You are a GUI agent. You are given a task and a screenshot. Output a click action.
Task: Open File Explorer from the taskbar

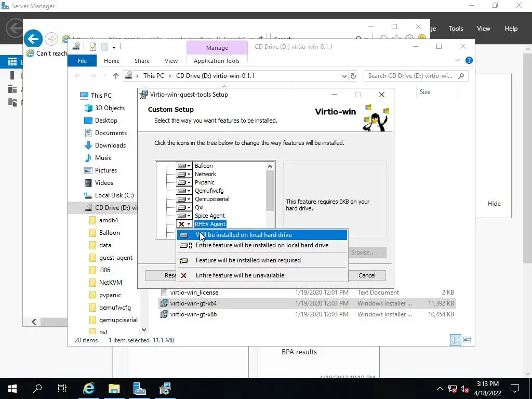point(114,389)
